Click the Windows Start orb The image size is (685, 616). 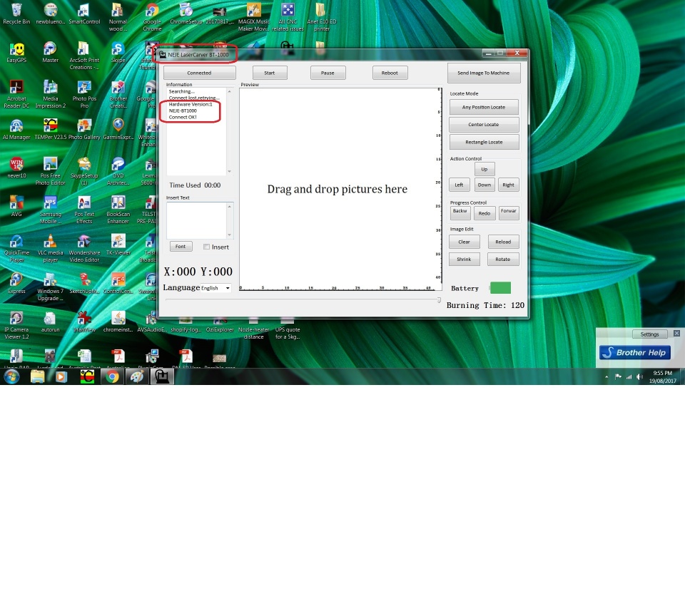tap(11, 376)
